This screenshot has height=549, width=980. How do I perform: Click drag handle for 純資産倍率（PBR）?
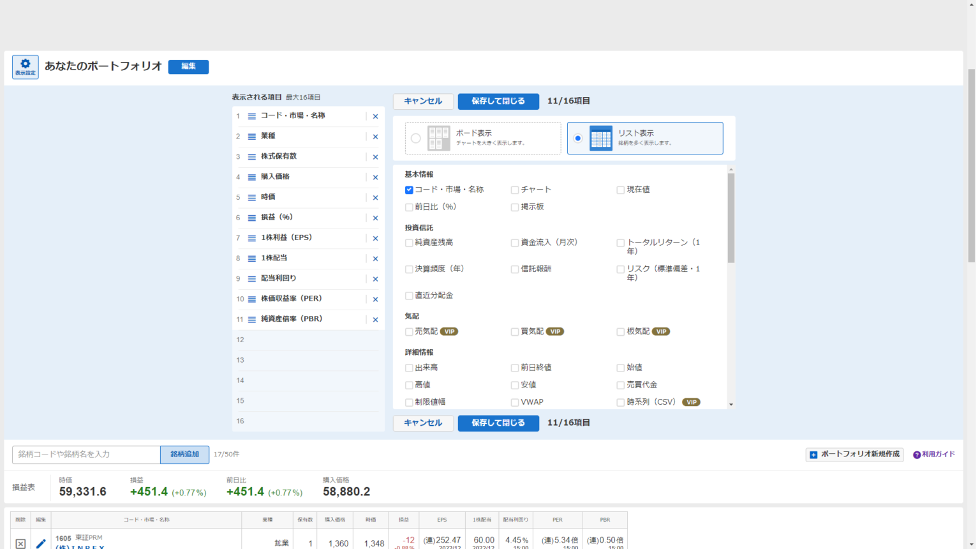pos(252,319)
